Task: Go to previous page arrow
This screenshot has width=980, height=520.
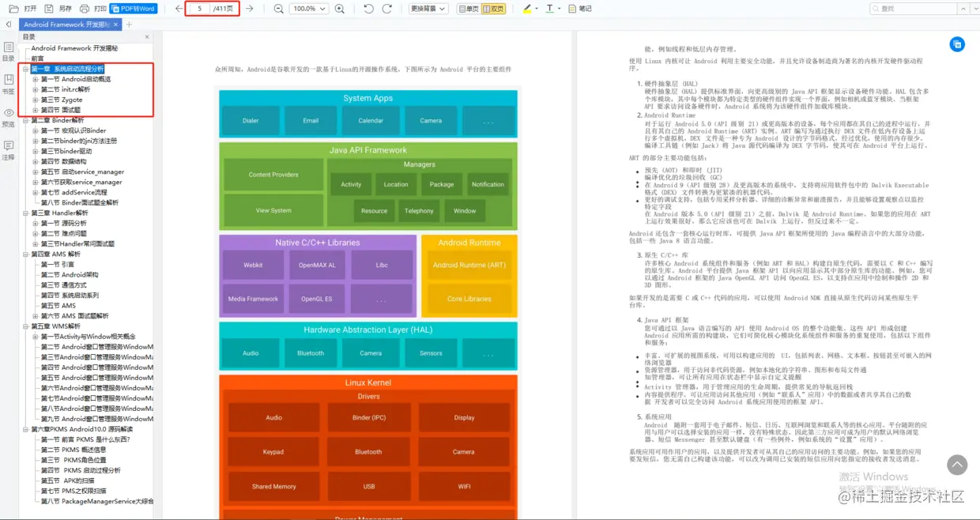Action: click(x=179, y=9)
